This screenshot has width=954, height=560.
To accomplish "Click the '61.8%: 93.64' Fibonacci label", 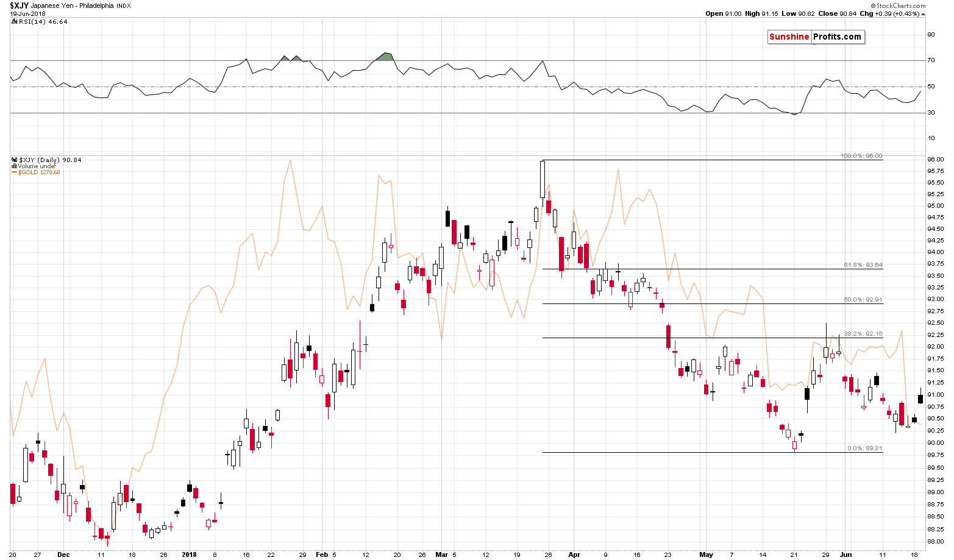I will [x=863, y=265].
